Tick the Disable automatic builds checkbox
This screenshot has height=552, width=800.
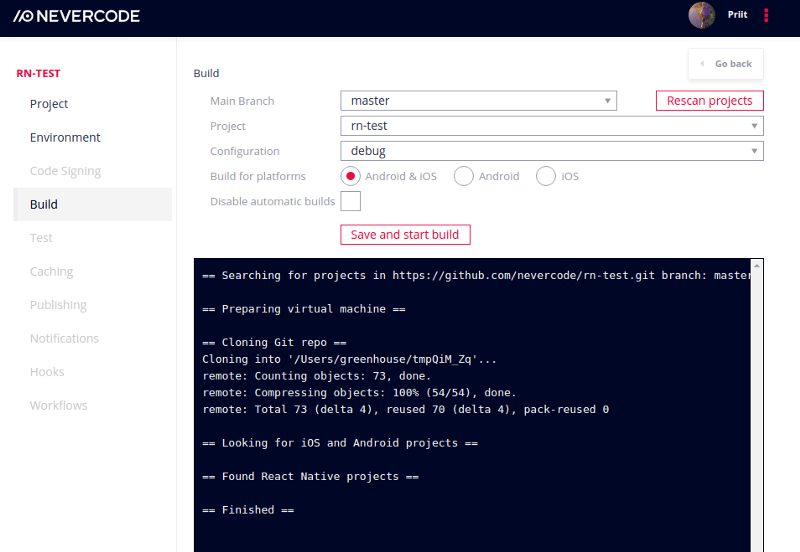tap(351, 201)
